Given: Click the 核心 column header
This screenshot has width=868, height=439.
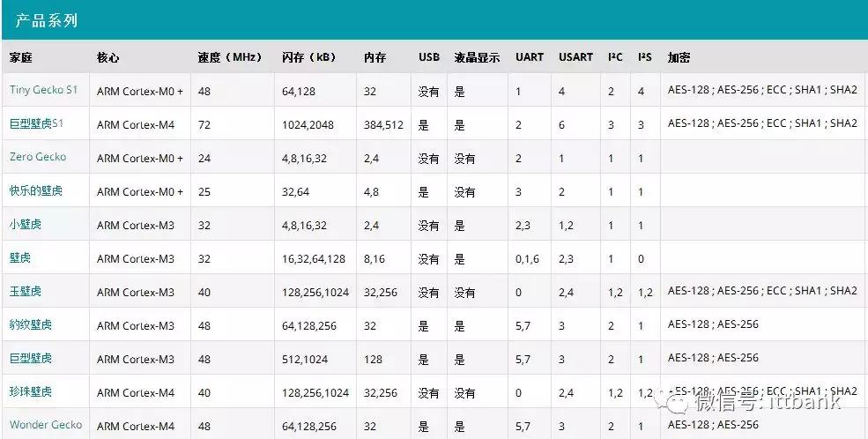Looking at the screenshot, I should (x=108, y=57).
